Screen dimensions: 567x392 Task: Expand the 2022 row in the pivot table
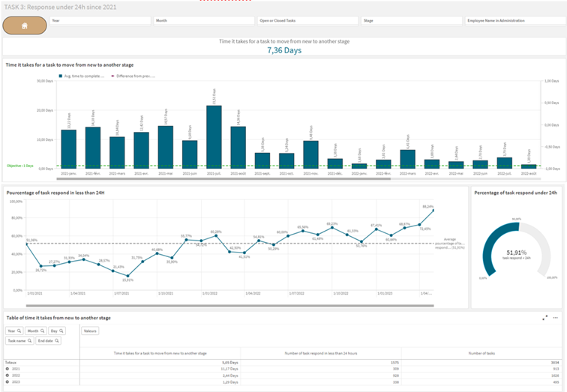coord(7,376)
